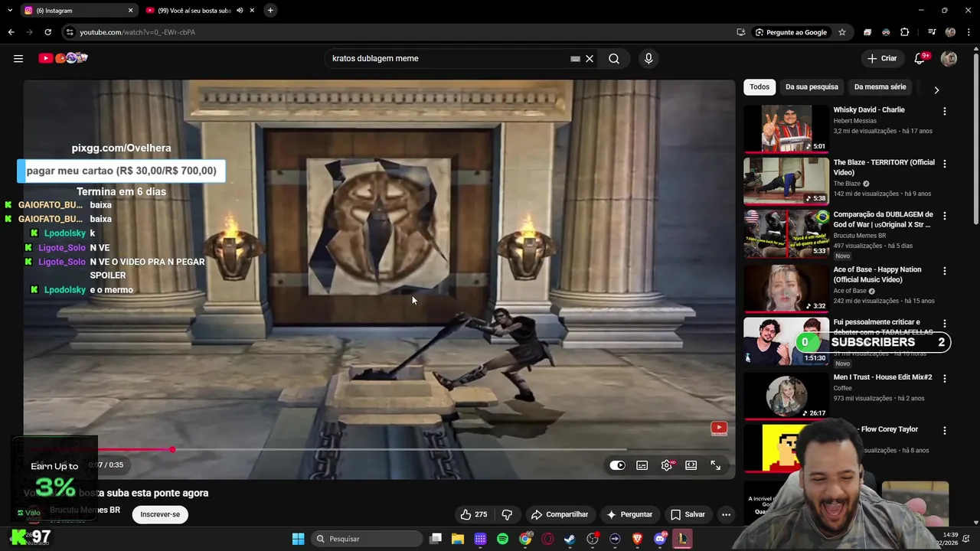Open The Blaze TERRITORY video thumbnail
980x551 pixels.
(786, 181)
